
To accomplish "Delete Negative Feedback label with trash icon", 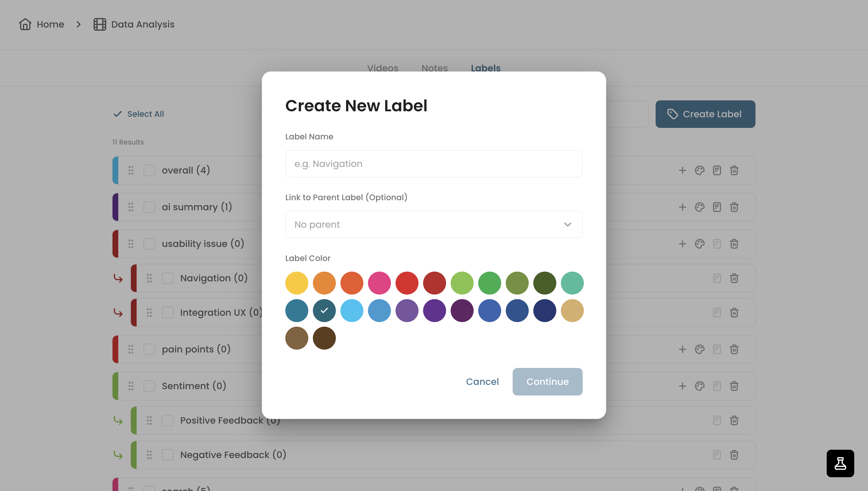I will click(734, 455).
